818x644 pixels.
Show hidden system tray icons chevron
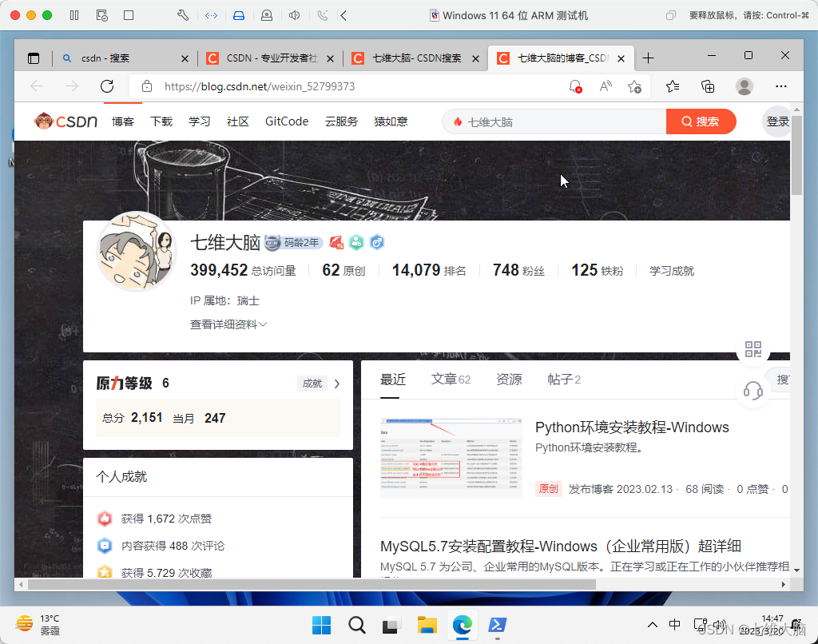click(x=652, y=625)
